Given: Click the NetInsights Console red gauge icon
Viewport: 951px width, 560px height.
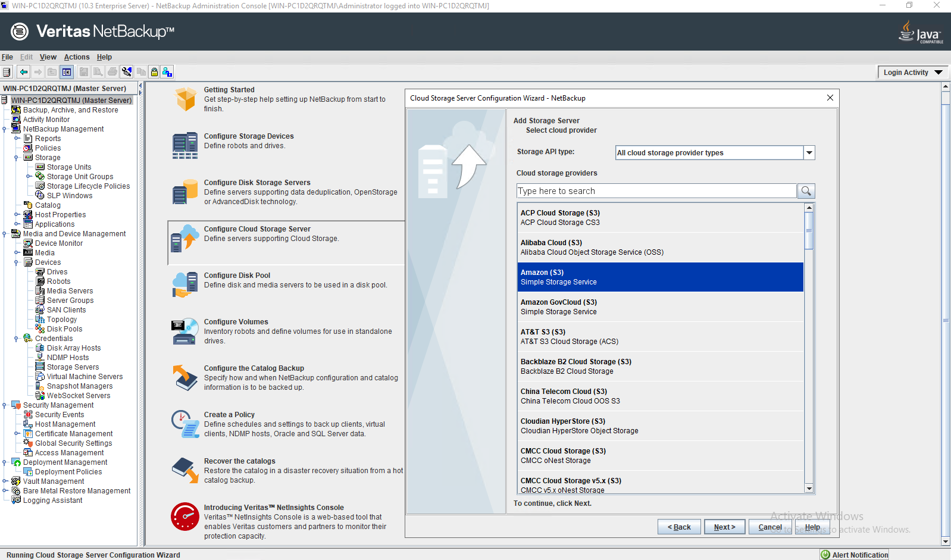Looking at the screenshot, I should [x=185, y=517].
